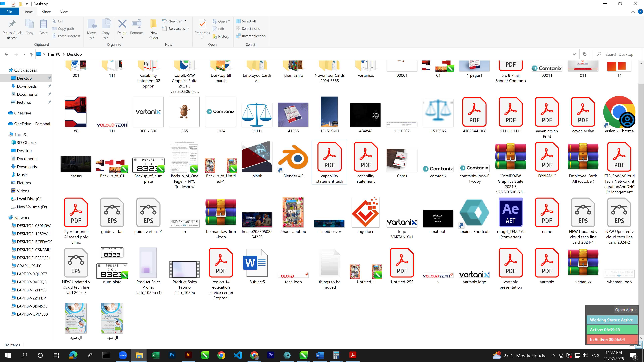Click the Copy ribbon icon

29,24
